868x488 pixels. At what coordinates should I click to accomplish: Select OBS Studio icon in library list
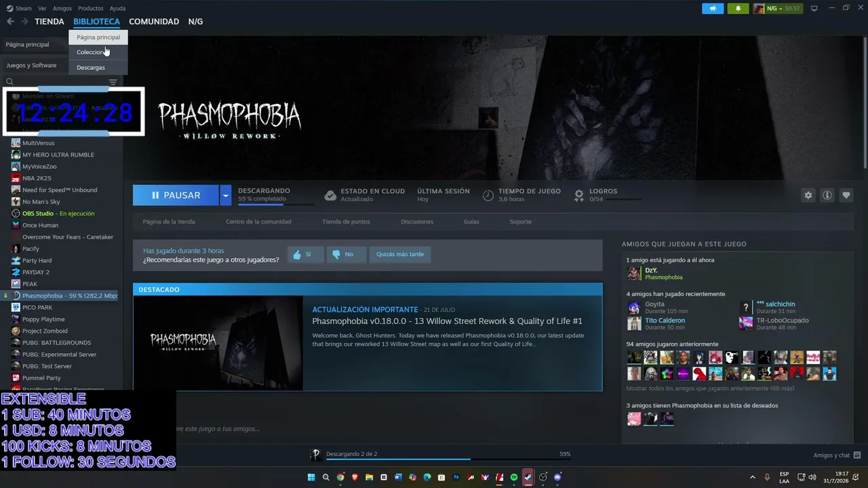pos(16,213)
